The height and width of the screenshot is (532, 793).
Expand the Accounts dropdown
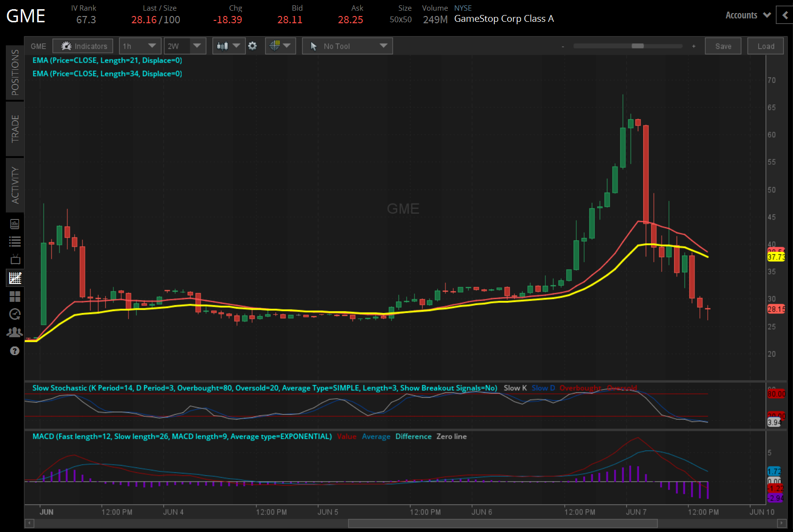[x=748, y=16]
